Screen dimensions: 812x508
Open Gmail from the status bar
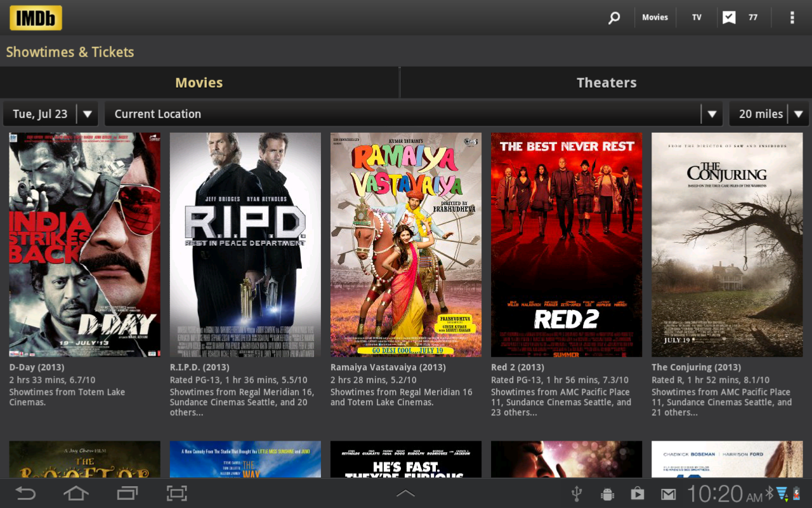click(668, 493)
